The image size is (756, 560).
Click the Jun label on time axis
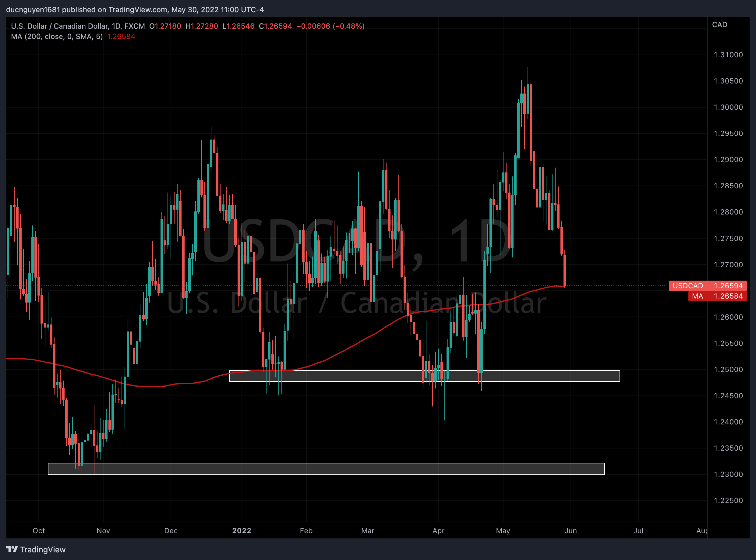(571, 530)
